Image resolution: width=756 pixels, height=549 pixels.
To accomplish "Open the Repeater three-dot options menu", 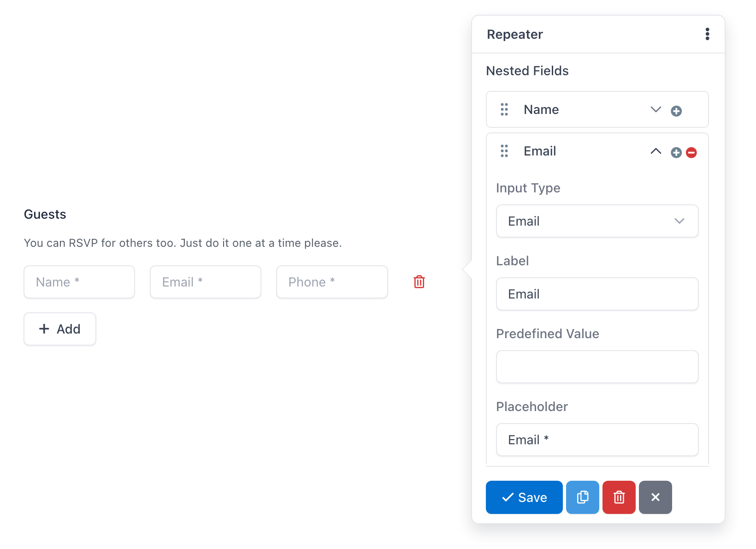I will click(707, 34).
